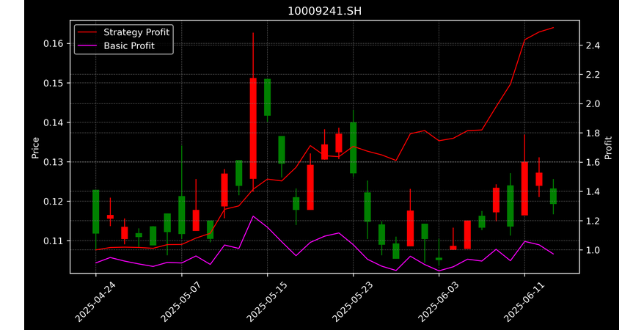Select the 0.13 price tick label
This screenshot has height=330, width=644.
coord(54,162)
